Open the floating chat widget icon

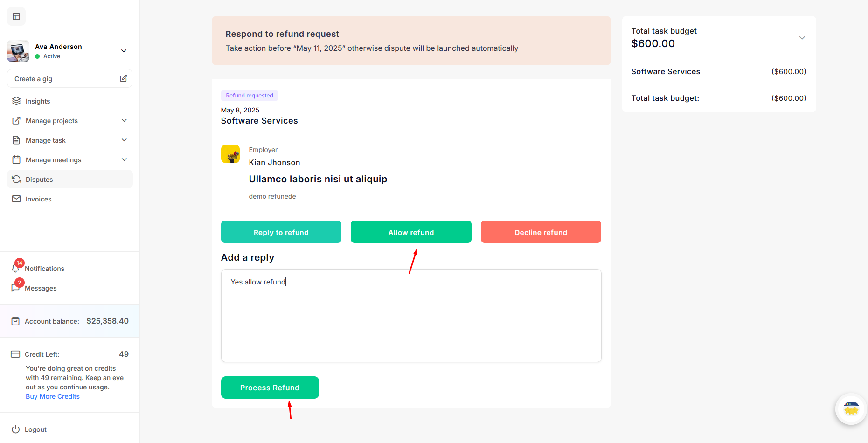click(x=851, y=409)
